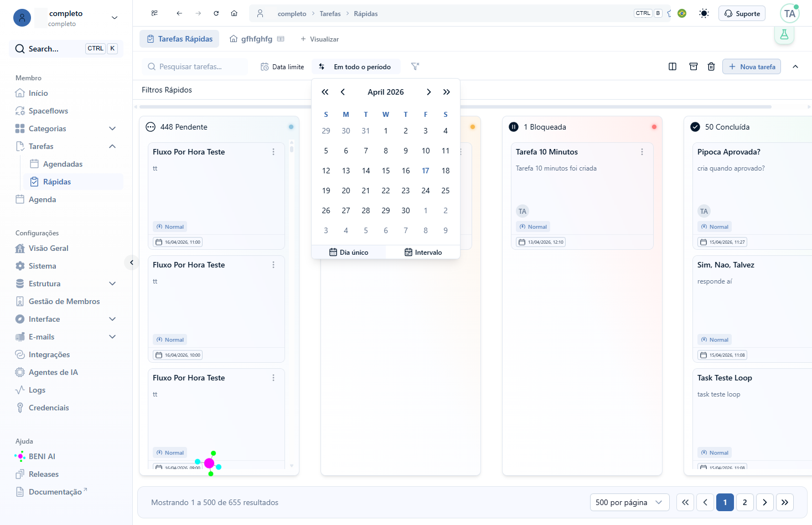The width and height of the screenshot is (812, 525).
Task: Toggle sidebar panel icon in top bar
Action: [154, 13]
